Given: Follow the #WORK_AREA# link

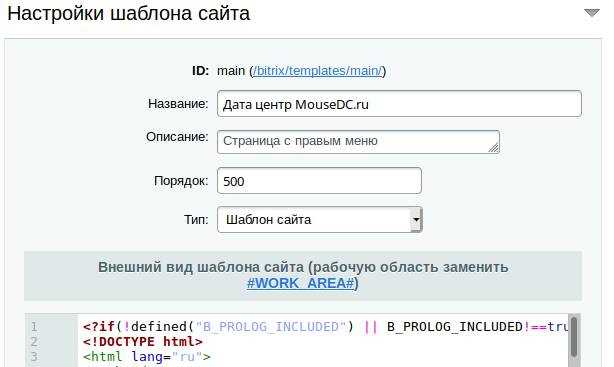Looking at the screenshot, I should [x=301, y=283].
